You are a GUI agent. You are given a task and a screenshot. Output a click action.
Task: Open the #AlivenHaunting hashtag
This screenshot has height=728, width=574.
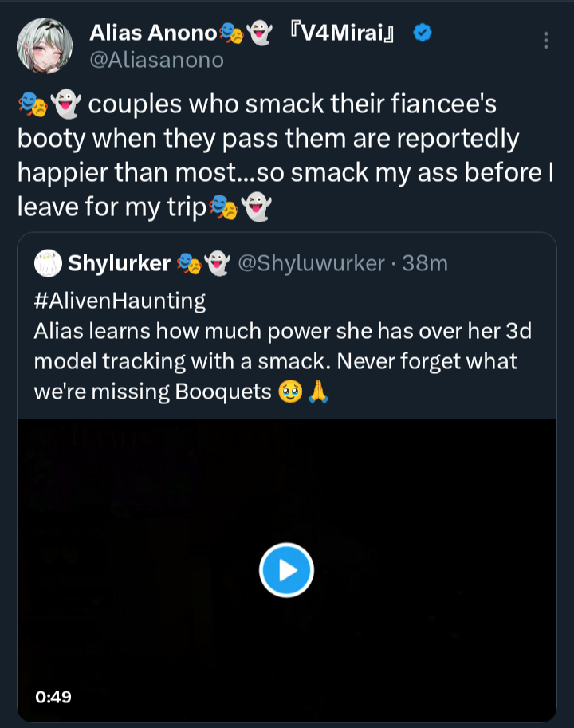point(120,301)
